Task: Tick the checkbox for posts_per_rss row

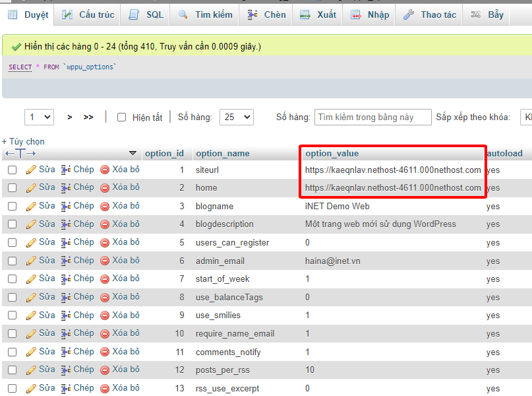Action: tap(13, 370)
